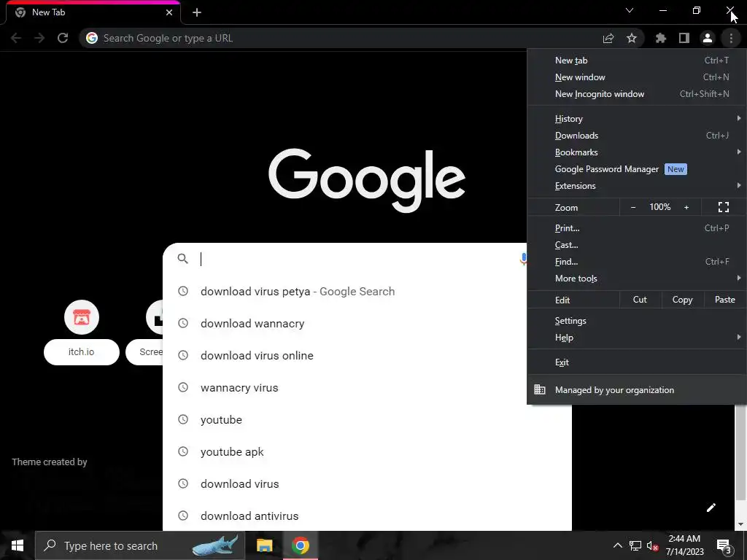Open the profile avatar icon

point(708,38)
